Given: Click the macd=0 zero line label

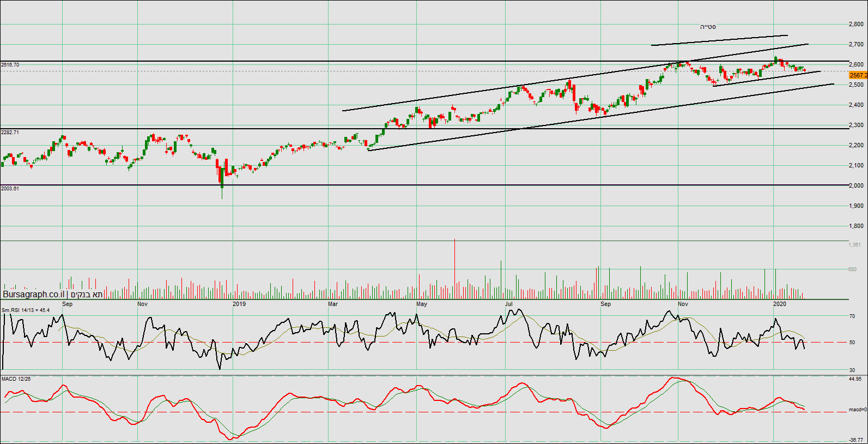Looking at the screenshot, I should click(858, 410).
